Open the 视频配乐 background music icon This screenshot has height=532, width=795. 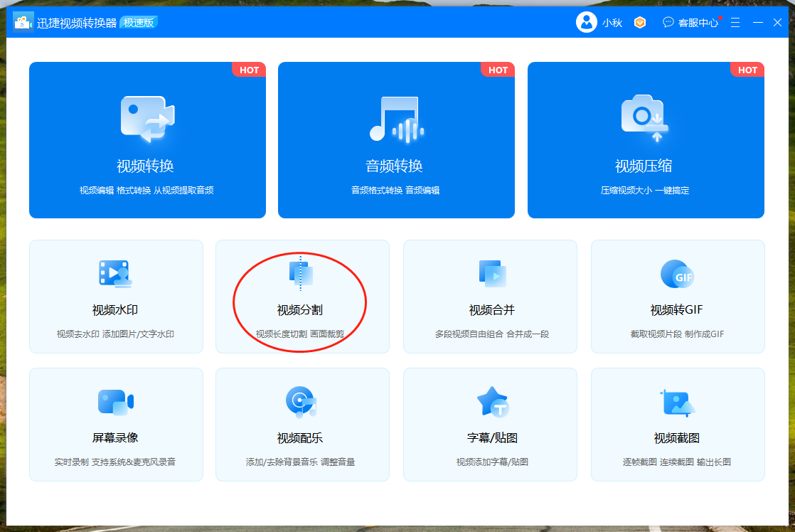coord(302,402)
